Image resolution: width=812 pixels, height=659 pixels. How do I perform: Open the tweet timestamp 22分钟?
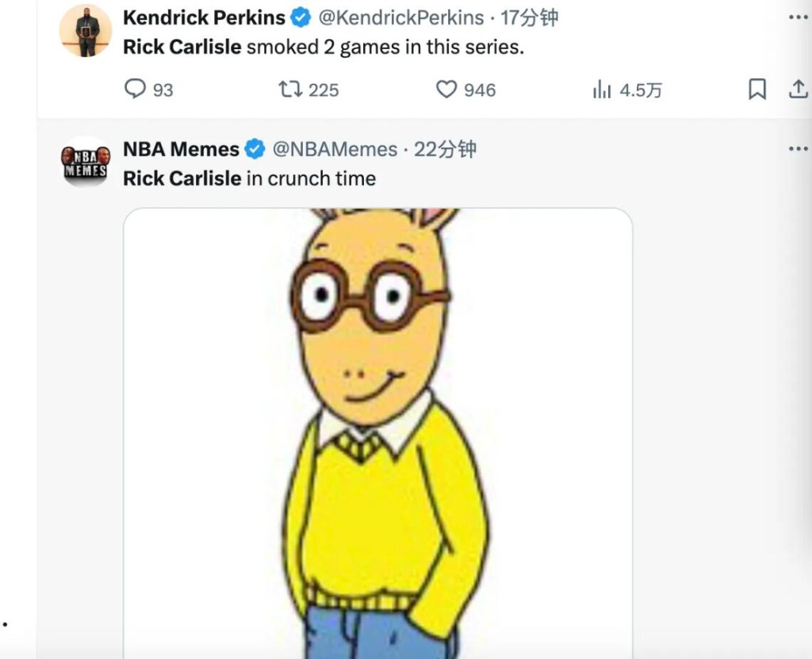[x=445, y=149]
